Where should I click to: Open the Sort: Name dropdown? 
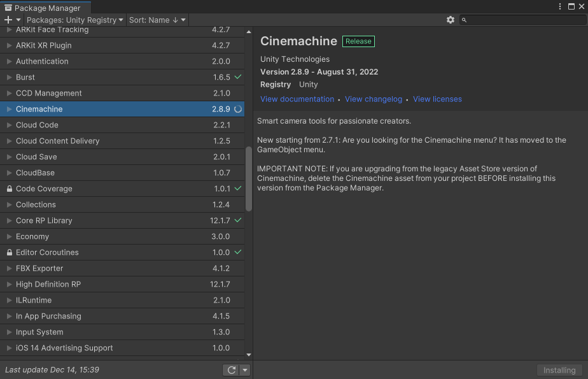157,20
